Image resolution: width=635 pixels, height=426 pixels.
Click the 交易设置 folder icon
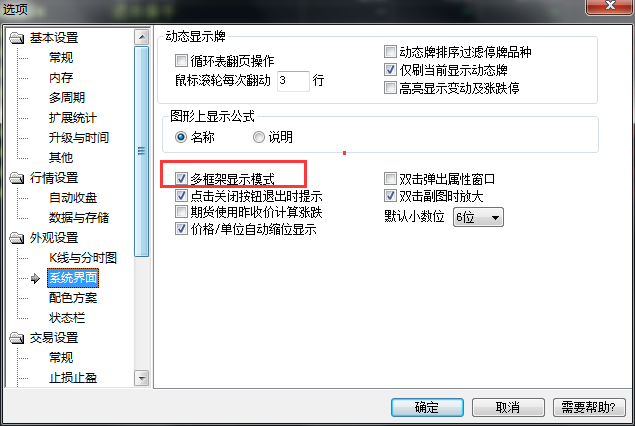click(x=17, y=338)
